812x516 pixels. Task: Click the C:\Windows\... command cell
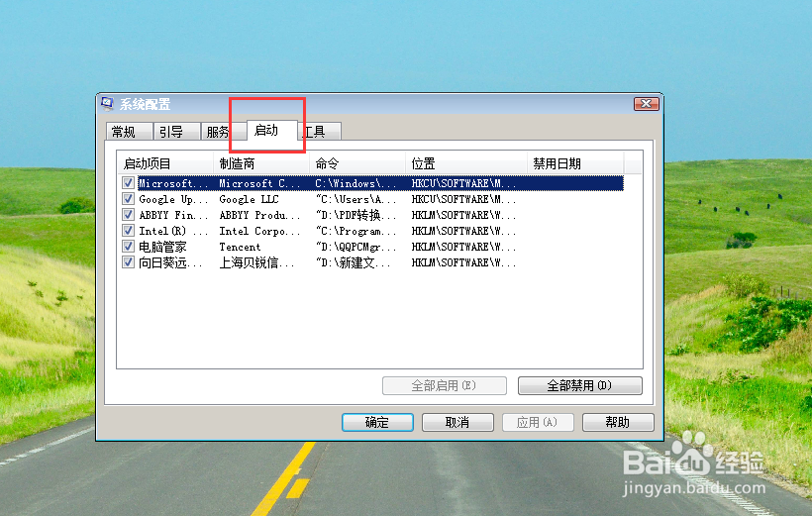tap(355, 183)
